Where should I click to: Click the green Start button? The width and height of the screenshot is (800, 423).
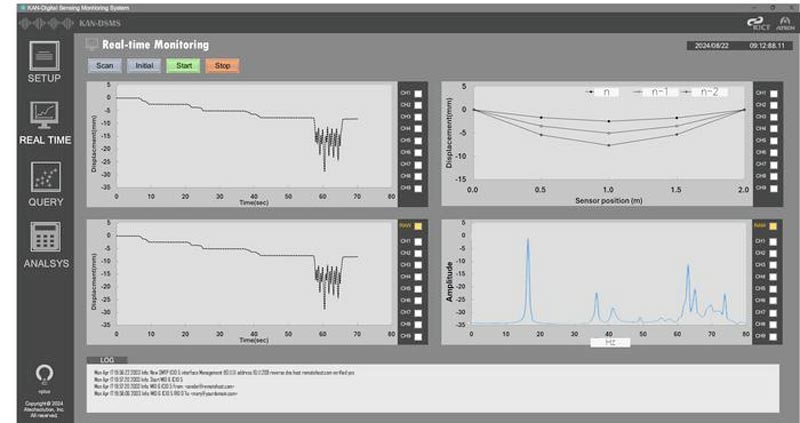tap(183, 66)
